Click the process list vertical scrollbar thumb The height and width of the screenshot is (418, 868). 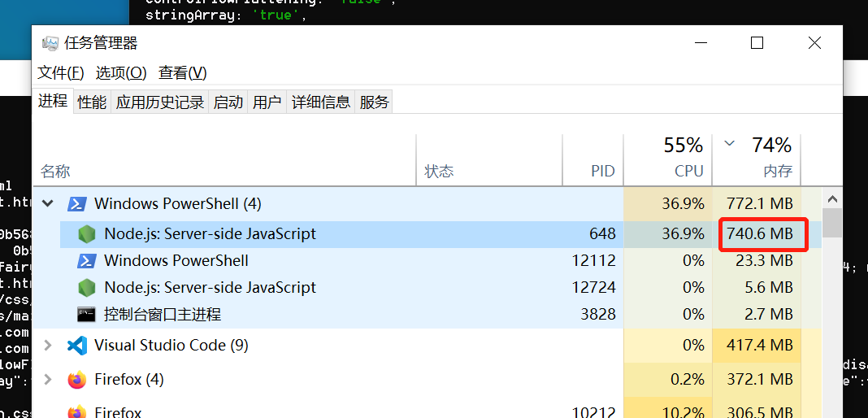[x=832, y=223]
